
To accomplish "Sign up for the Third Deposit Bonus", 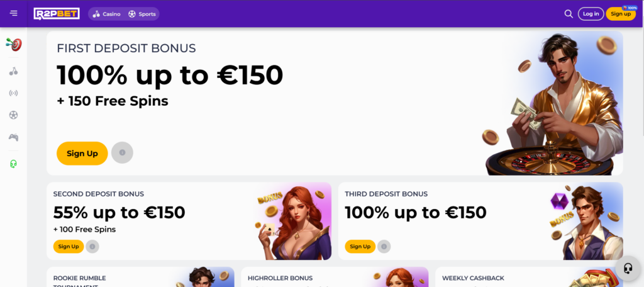I will click(360, 247).
